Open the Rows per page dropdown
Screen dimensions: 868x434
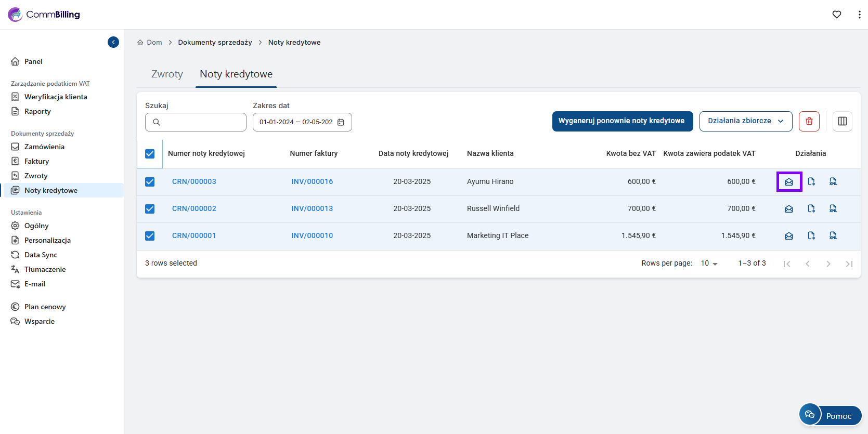tap(709, 264)
